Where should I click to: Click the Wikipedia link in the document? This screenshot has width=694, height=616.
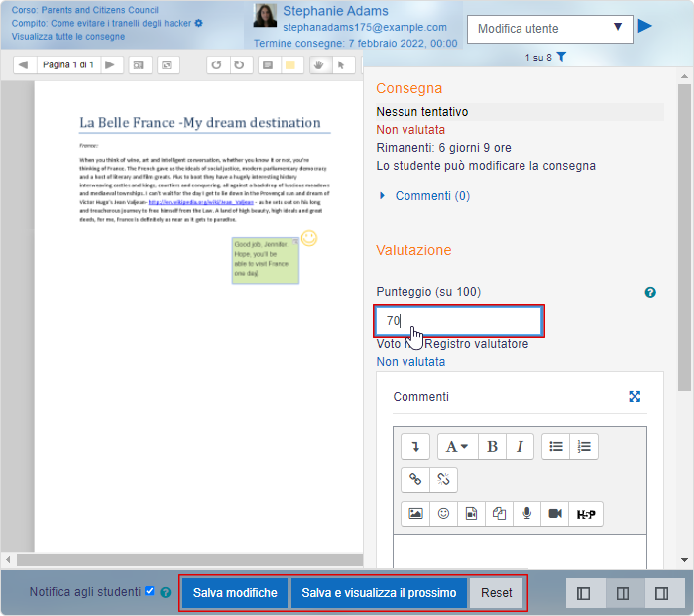[201, 202]
